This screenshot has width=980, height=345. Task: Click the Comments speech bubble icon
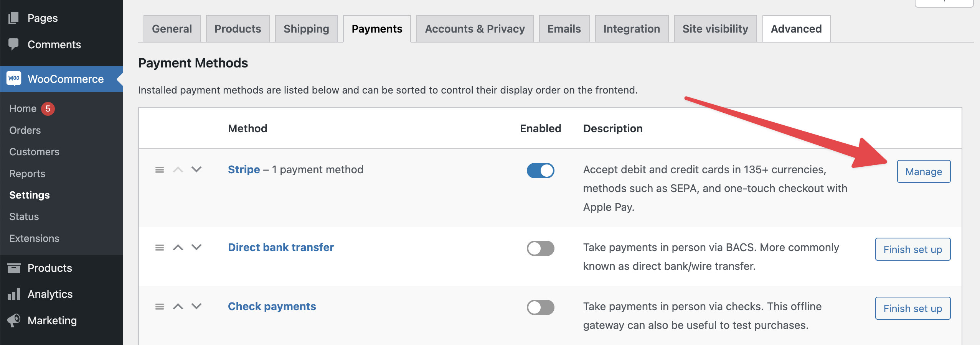click(14, 44)
